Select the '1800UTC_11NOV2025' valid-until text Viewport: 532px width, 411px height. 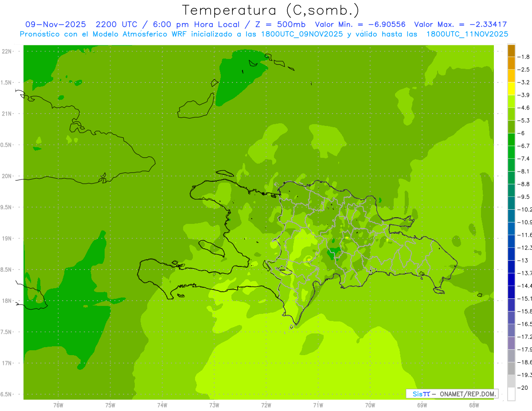pyautogui.click(x=467, y=34)
